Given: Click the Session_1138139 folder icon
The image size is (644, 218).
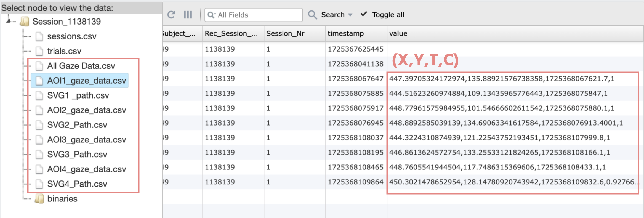Looking at the screenshot, I should point(25,22).
